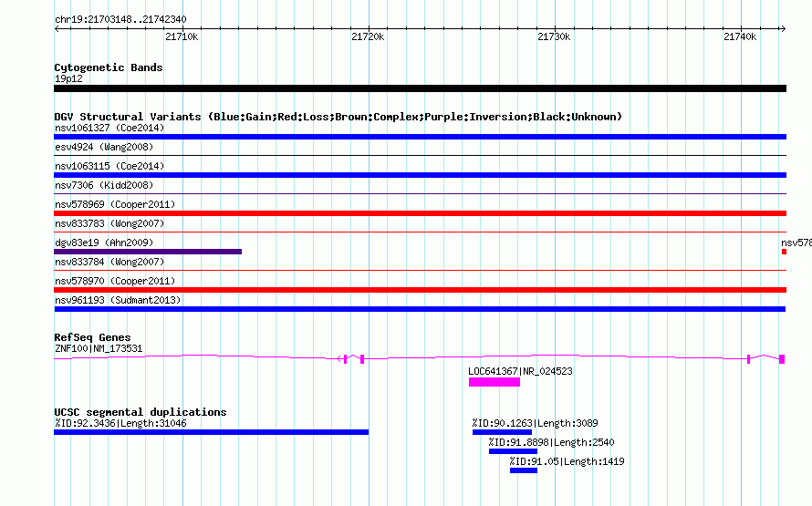Open the UCSC segmental duplications track title
Image resolution: width=812 pixels, height=506 pixels.
pyautogui.click(x=141, y=412)
